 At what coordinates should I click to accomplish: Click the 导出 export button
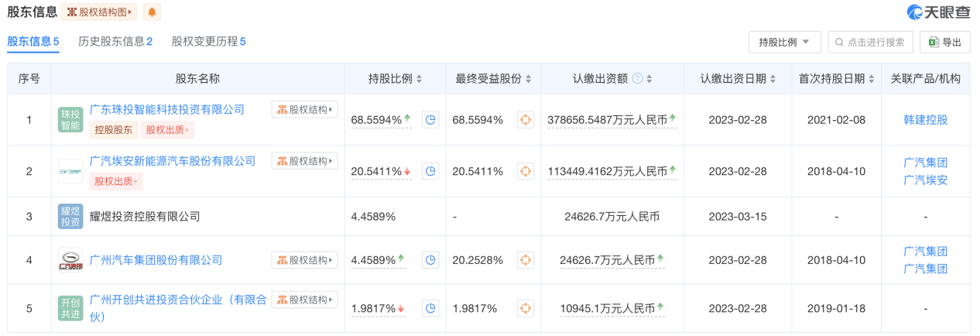coord(944,43)
